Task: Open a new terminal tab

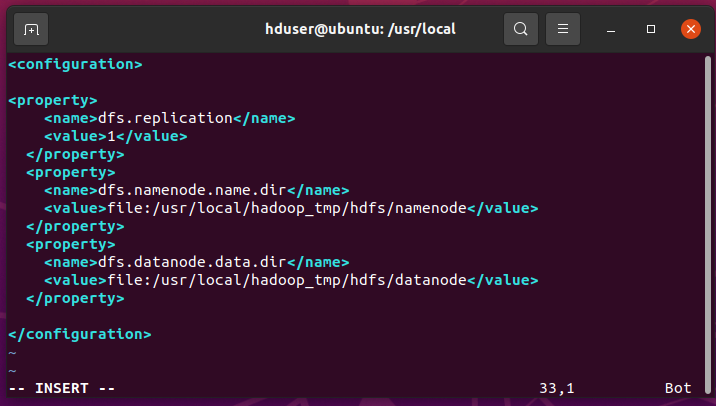Action: [x=31, y=29]
